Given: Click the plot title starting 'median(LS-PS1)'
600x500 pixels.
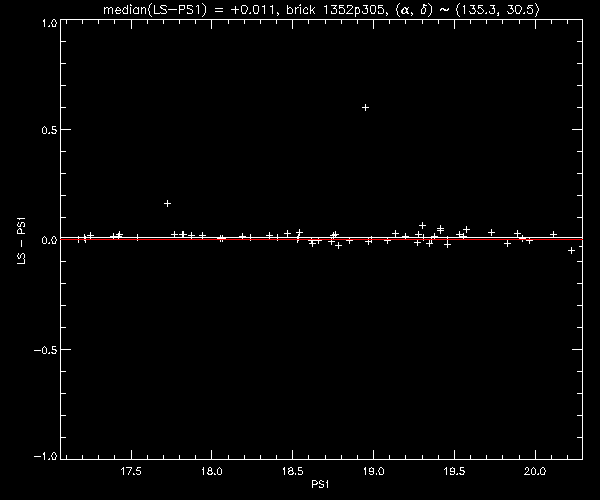Looking at the screenshot, I should pyautogui.click(x=321, y=9).
